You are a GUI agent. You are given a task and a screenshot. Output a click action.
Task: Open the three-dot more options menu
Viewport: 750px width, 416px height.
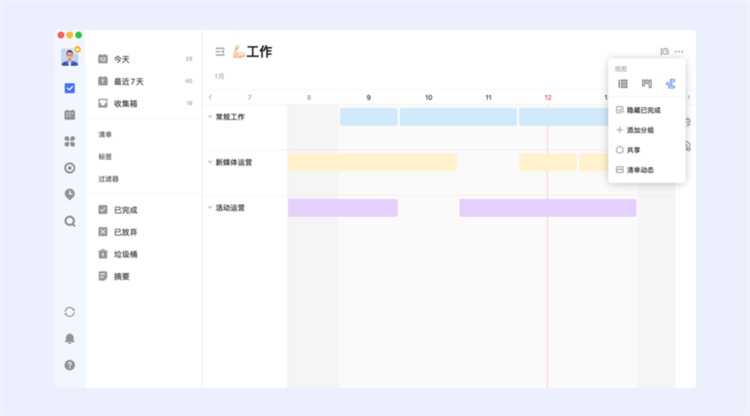pyautogui.click(x=679, y=51)
